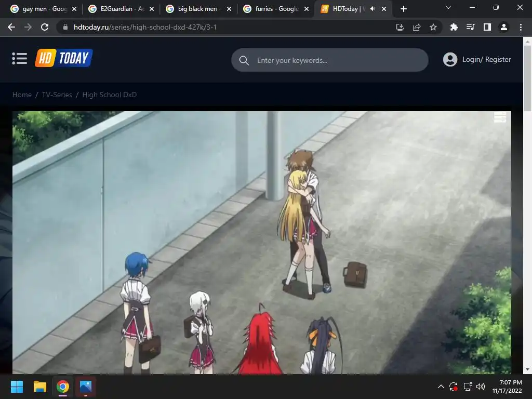Open the player server list icon
Screen dimensions: 532x399
(x=500, y=117)
